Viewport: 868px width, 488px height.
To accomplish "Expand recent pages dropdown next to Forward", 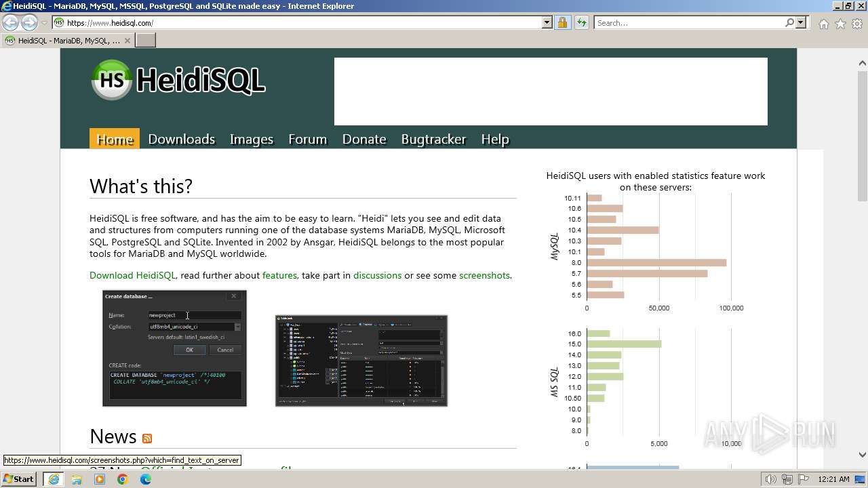I will (x=44, y=23).
